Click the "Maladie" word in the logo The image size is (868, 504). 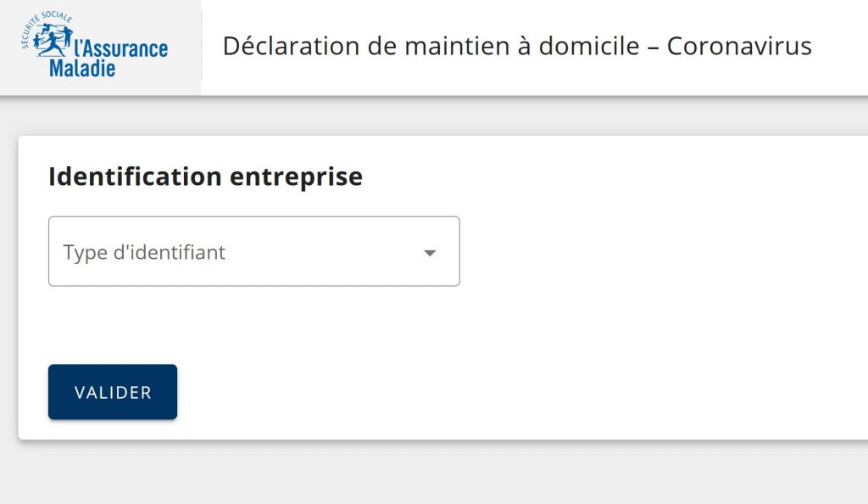pos(82,68)
